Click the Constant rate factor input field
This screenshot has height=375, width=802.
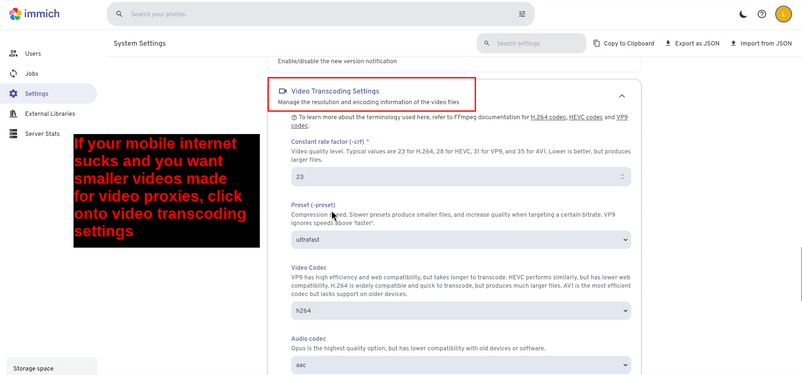coord(461,177)
